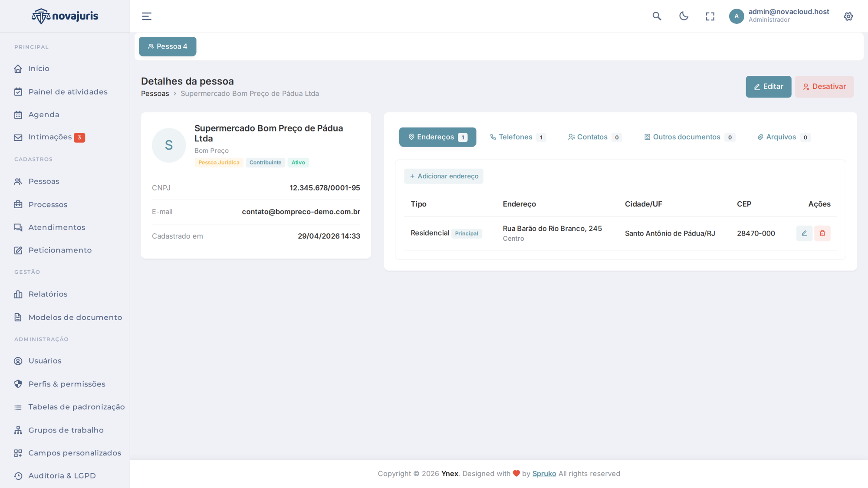Image resolution: width=868 pixels, height=488 pixels.
Task: Click the Desativar button
Action: tap(824, 87)
